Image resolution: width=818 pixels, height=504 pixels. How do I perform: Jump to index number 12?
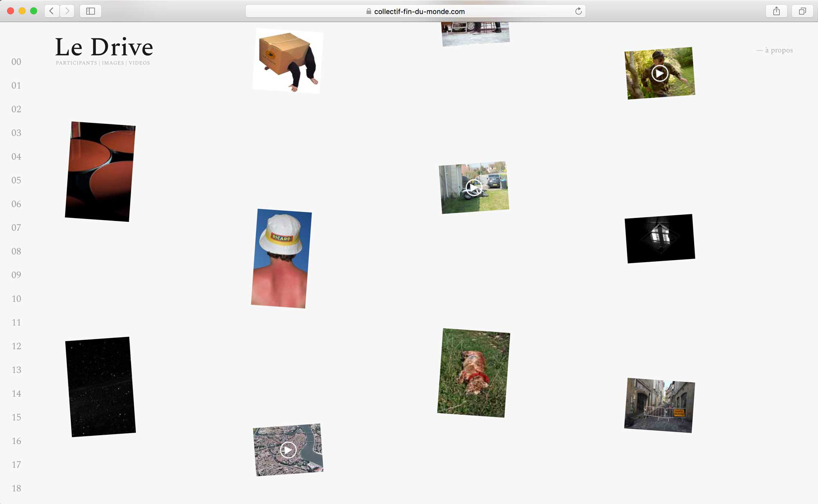16,346
